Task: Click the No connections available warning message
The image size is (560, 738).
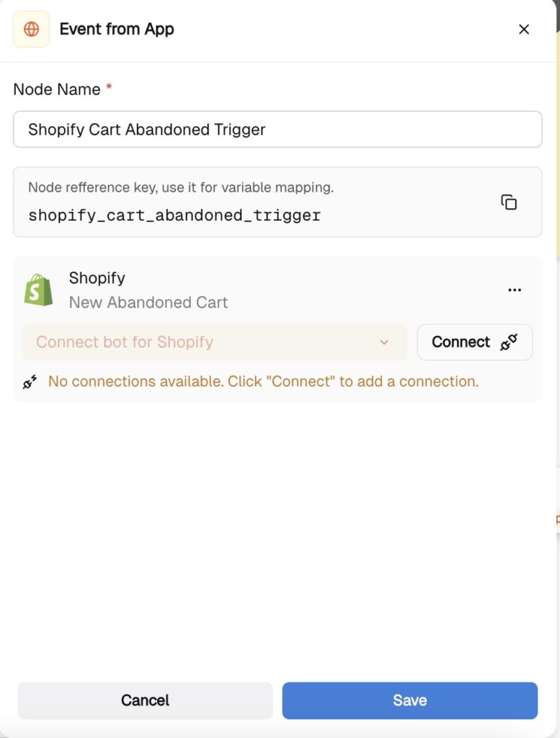Action: [263, 381]
